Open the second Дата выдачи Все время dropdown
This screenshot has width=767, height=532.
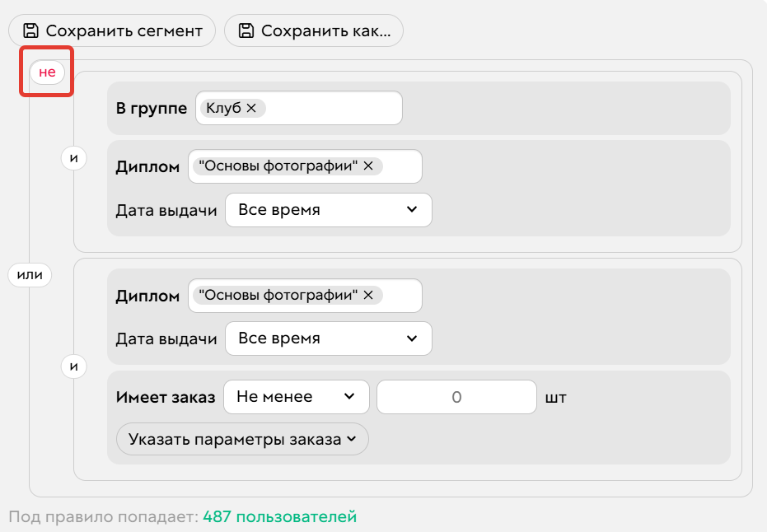point(329,338)
